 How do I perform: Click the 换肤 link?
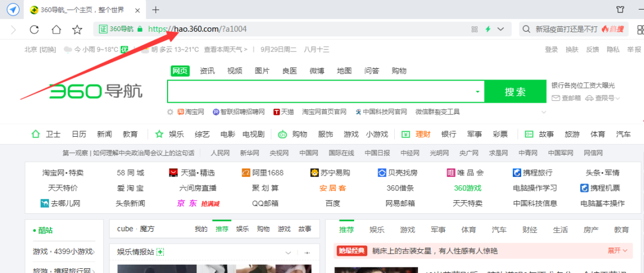572,50
